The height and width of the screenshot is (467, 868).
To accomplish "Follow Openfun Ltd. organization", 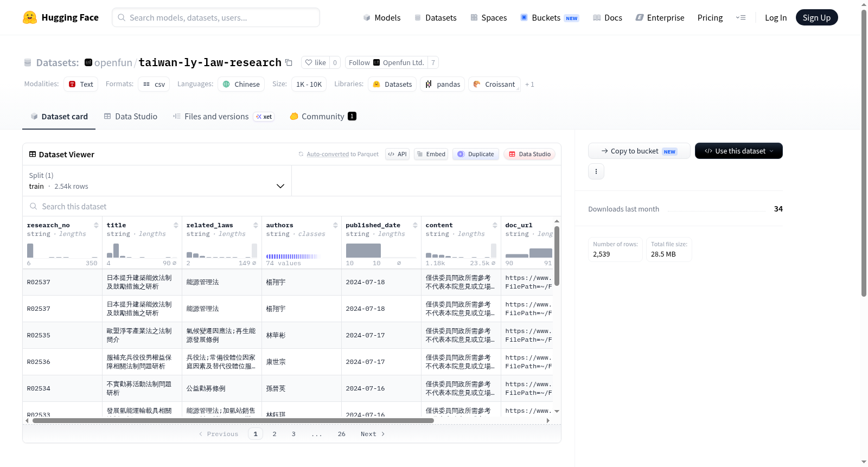I will (x=386, y=62).
